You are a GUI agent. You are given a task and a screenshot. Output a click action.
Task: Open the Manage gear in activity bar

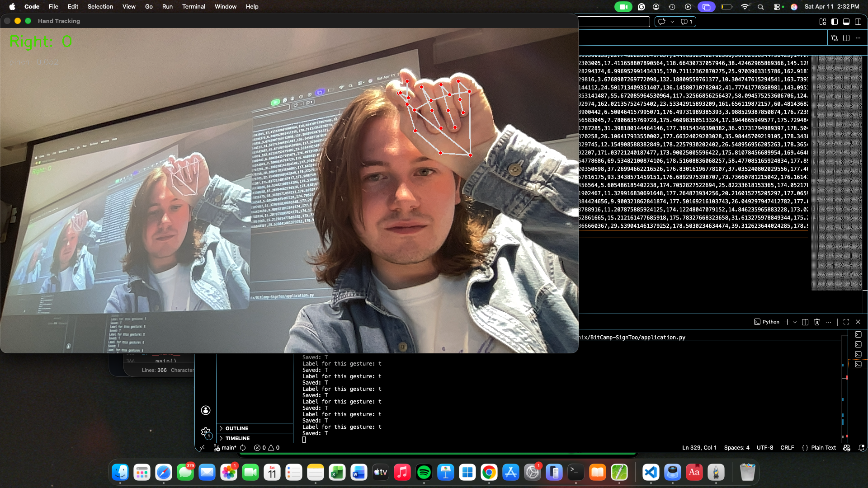click(x=206, y=432)
